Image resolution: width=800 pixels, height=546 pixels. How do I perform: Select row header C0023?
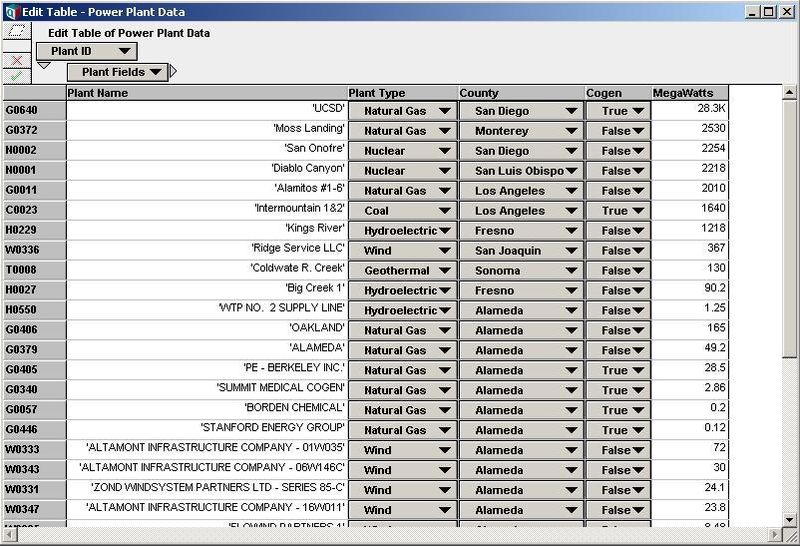tap(35, 210)
